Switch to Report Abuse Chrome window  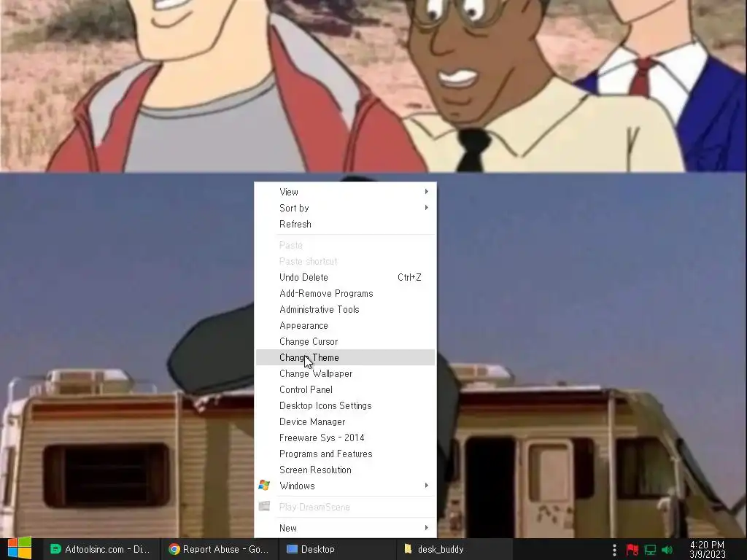219,549
